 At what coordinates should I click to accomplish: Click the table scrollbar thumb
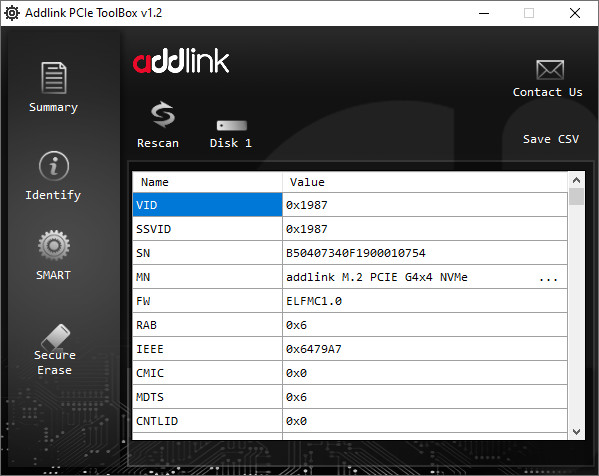tap(576, 197)
